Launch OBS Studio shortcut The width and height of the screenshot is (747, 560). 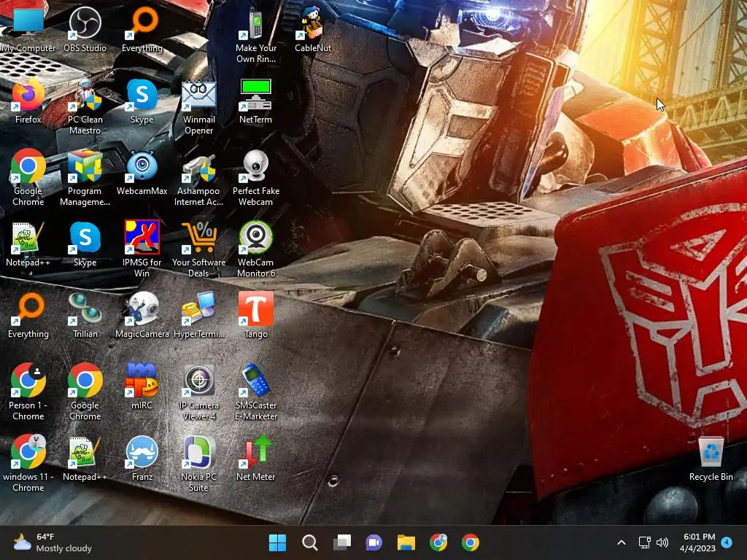click(x=85, y=29)
